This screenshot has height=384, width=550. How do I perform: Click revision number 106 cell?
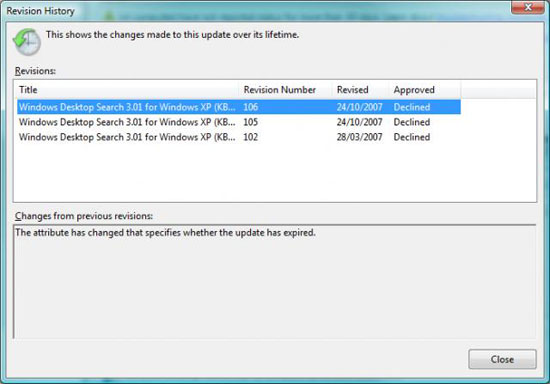click(x=251, y=107)
